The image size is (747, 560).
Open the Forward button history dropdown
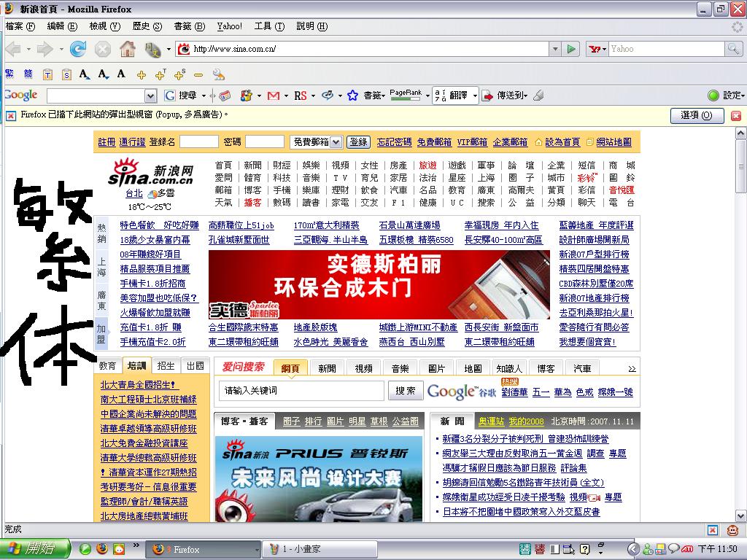pos(61,49)
